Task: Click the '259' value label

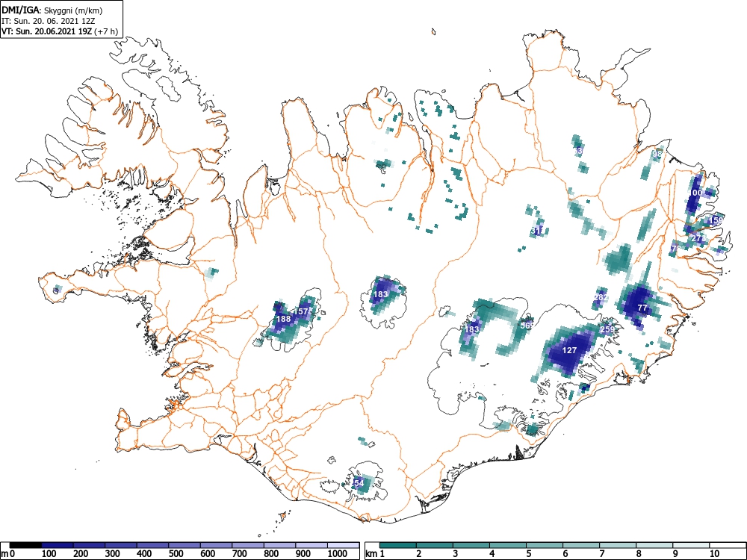Action: tap(607, 329)
